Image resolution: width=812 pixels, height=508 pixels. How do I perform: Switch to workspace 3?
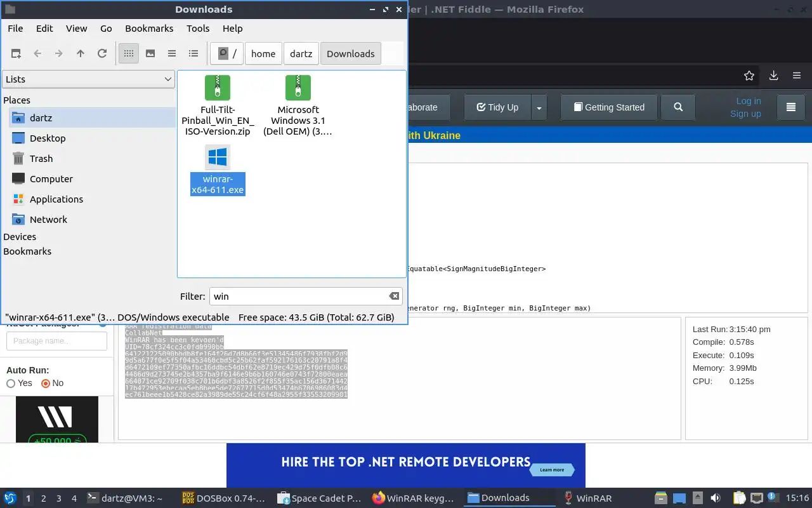click(x=59, y=498)
